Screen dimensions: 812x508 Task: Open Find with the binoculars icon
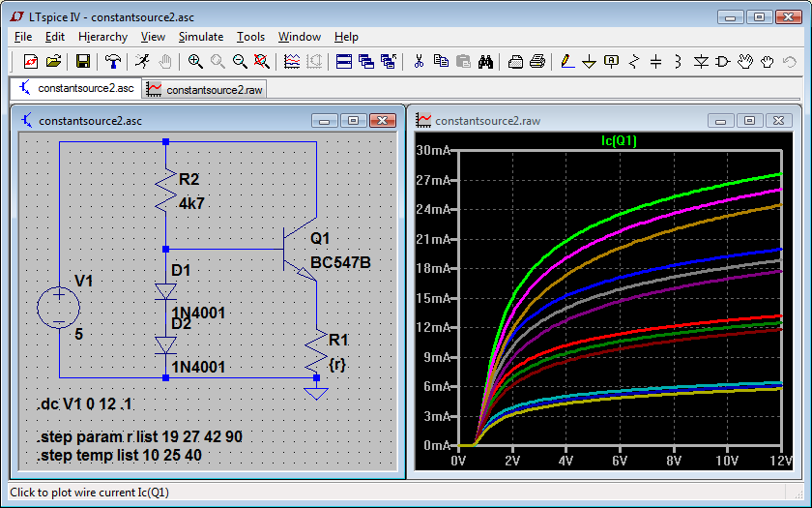[x=485, y=62]
